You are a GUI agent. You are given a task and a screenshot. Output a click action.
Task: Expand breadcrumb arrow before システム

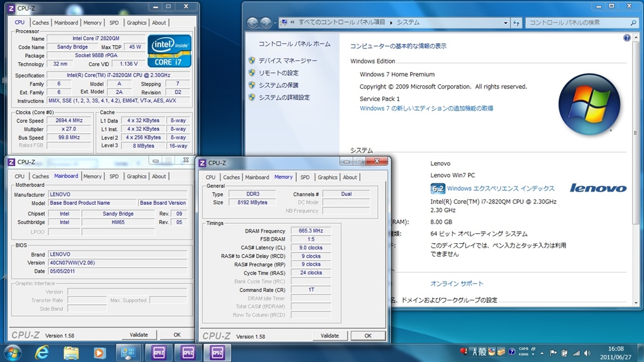391,23
